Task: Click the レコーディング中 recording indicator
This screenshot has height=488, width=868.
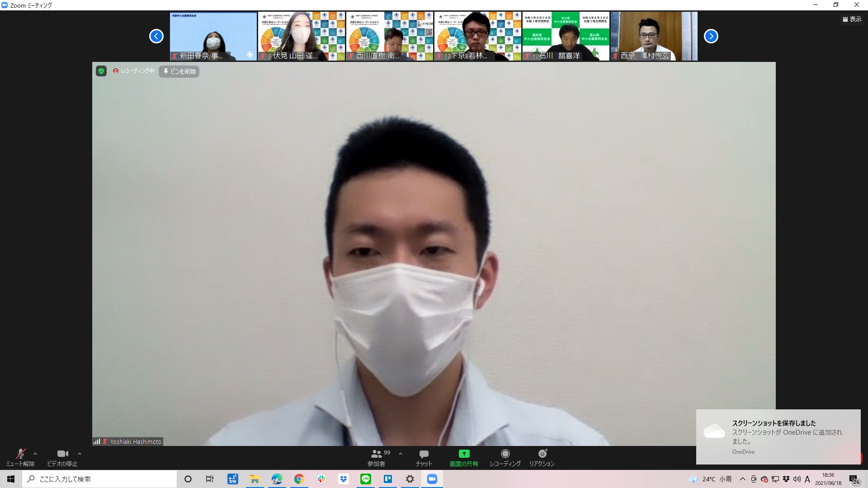Action: coord(134,71)
